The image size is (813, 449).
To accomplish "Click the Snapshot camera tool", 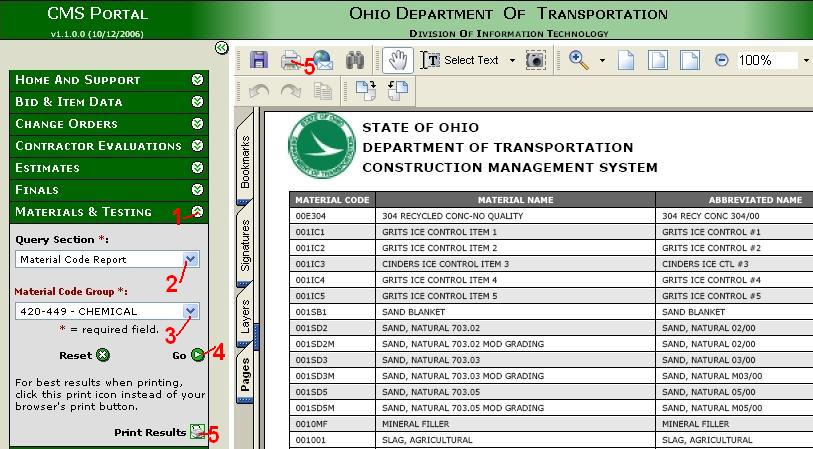I will [x=536, y=60].
